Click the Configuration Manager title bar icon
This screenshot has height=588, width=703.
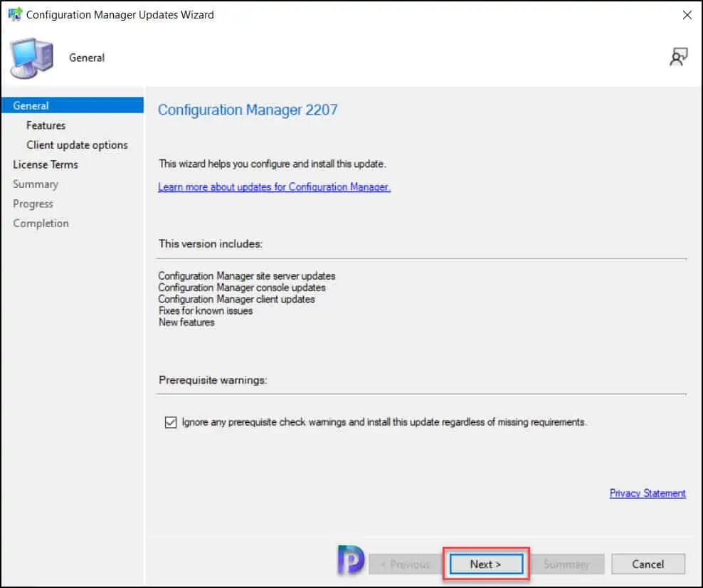coord(15,14)
